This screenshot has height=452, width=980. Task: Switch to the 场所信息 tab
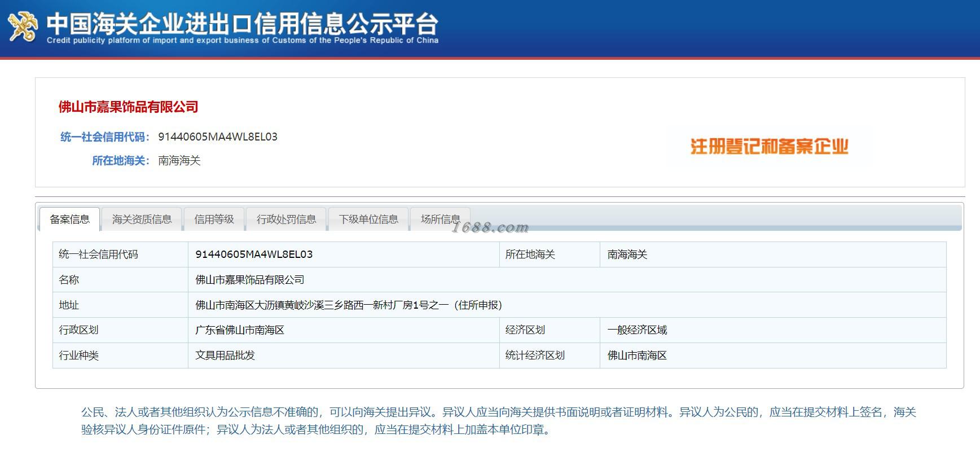(440, 219)
